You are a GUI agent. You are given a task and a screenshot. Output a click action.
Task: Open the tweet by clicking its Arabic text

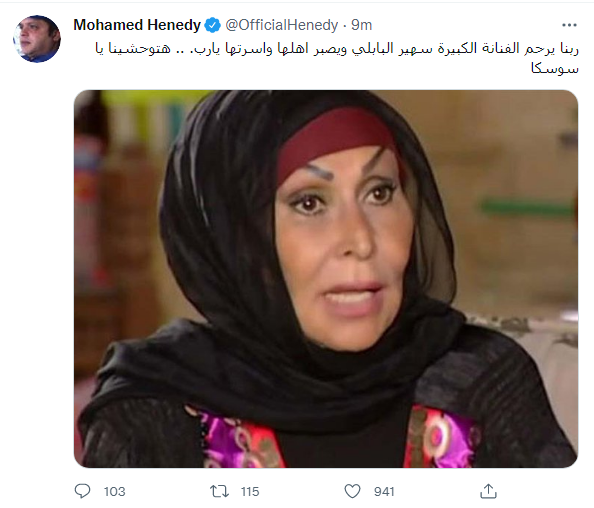[337, 58]
